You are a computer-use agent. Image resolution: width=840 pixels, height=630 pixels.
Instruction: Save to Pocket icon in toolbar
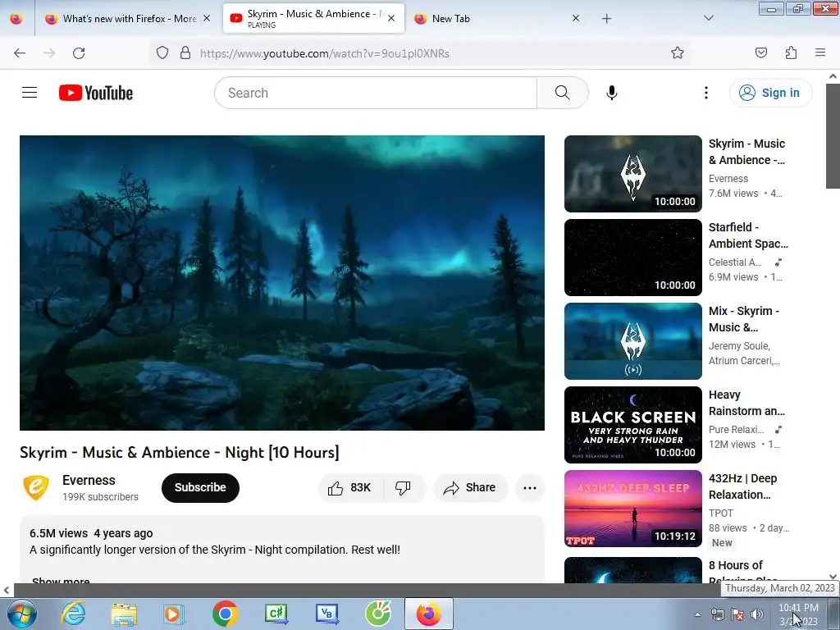[761, 53]
